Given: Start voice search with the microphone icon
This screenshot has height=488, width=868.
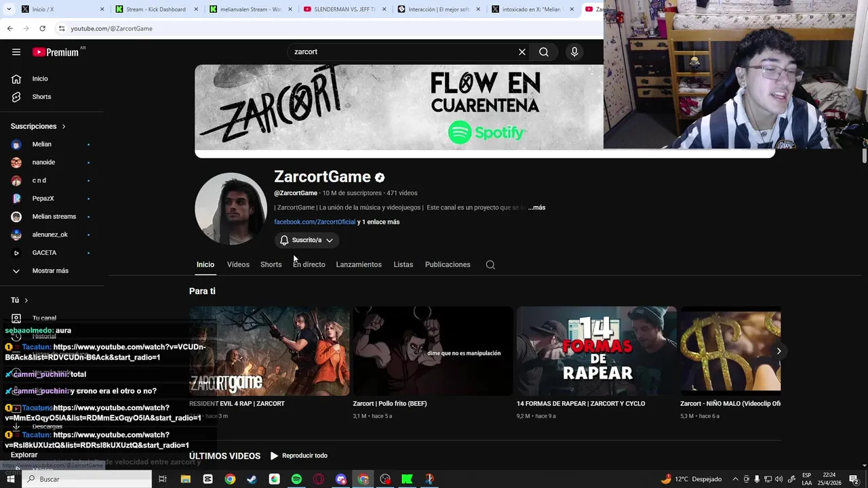Looking at the screenshot, I should pos(574,52).
